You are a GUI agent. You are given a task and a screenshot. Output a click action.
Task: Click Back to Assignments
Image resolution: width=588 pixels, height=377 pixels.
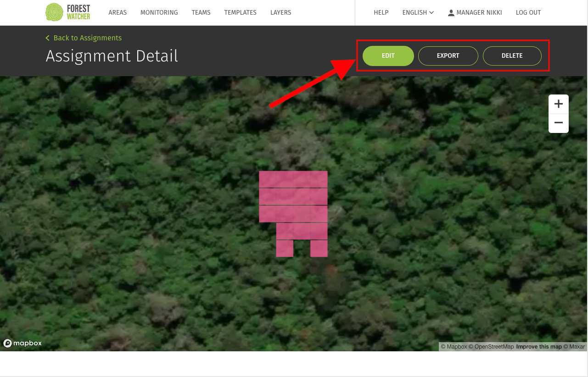point(87,38)
